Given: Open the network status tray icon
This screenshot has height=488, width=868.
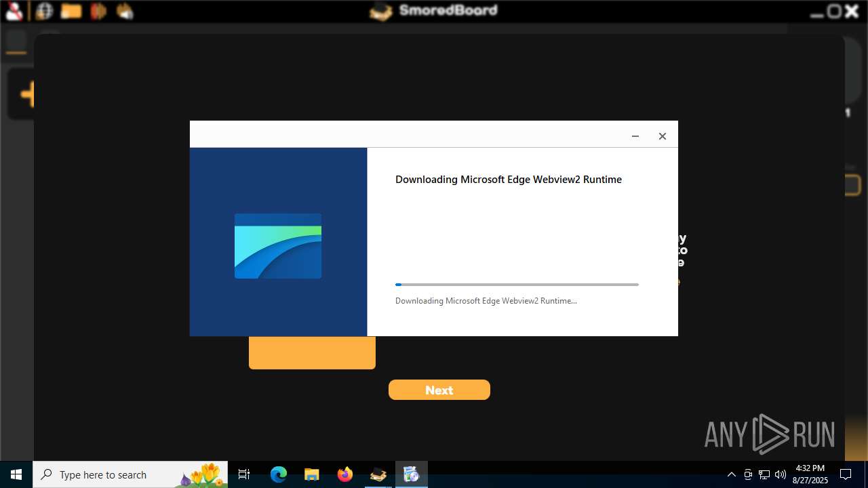Looking at the screenshot, I should tap(764, 474).
